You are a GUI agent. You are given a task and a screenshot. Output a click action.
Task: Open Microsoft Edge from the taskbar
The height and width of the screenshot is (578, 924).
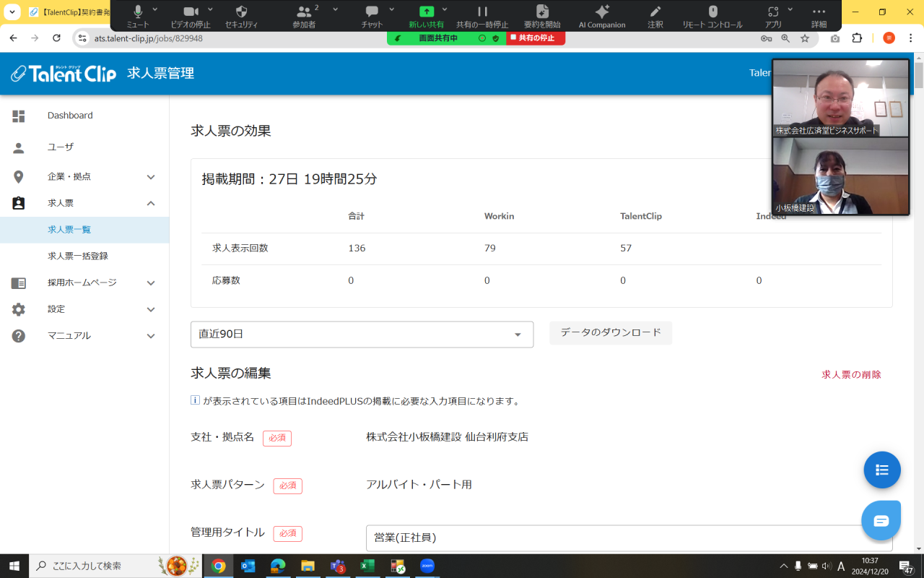coord(278,566)
